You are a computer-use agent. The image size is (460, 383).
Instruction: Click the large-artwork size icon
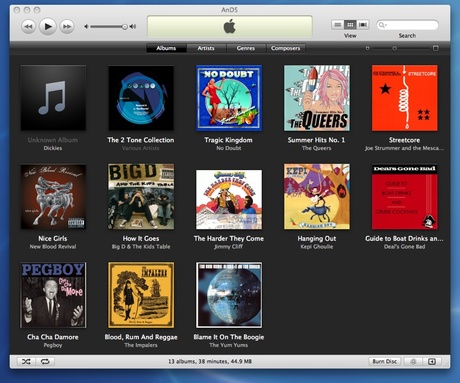click(x=435, y=48)
